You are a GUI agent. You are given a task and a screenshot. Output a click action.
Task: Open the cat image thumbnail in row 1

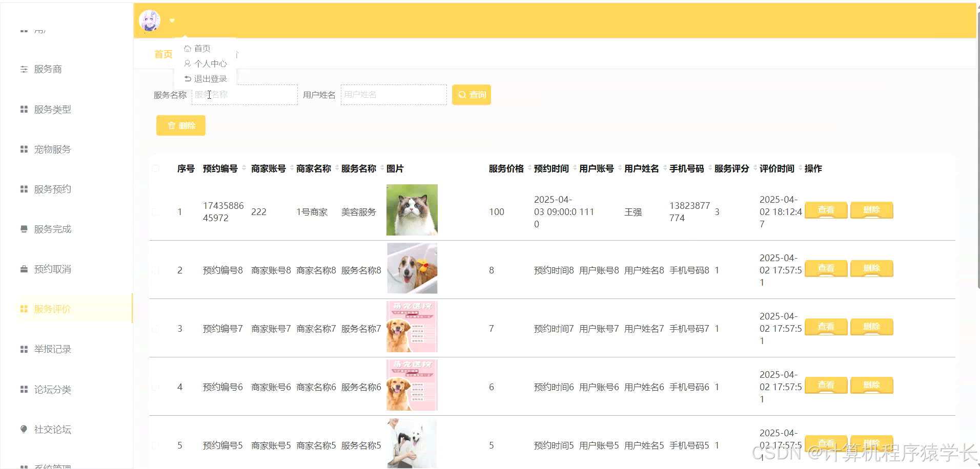tap(412, 210)
